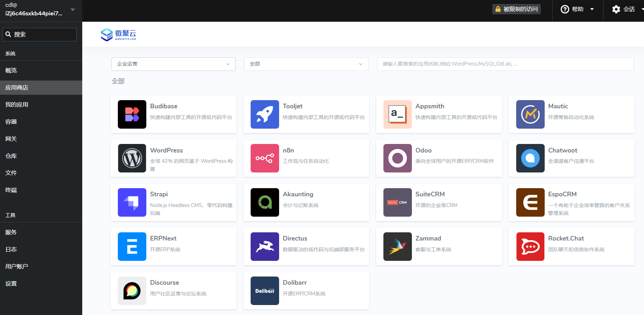Select the Appsmith app icon

pos(398,114)
